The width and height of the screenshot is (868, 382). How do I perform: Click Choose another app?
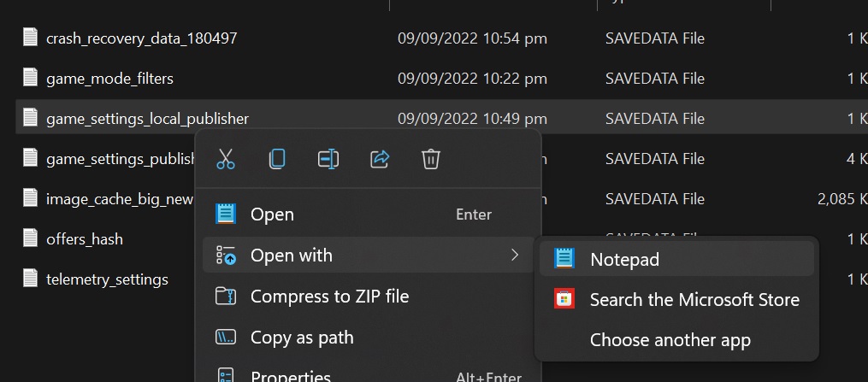click(670, 340)
